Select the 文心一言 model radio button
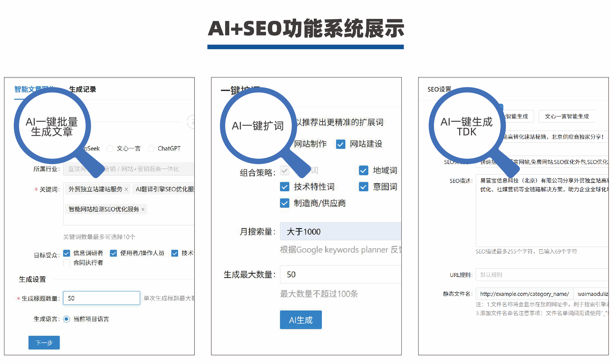The image size is (613, 364). (x=110, y=149)
